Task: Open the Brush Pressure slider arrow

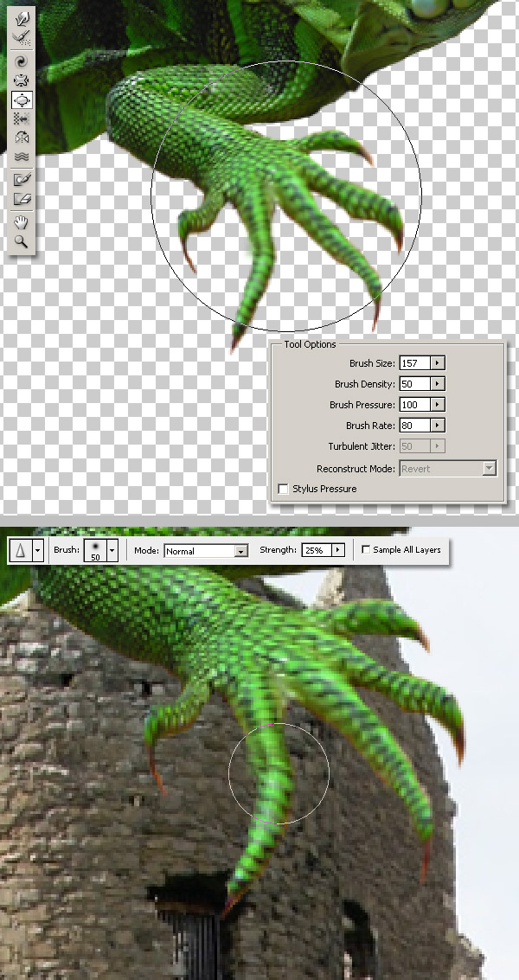Action: (x=438, y=405)
